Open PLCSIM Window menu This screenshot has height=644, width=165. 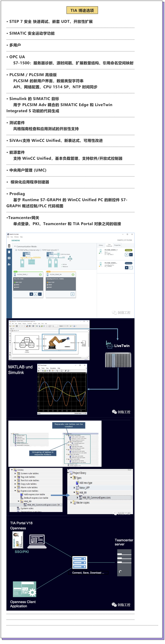16,237
